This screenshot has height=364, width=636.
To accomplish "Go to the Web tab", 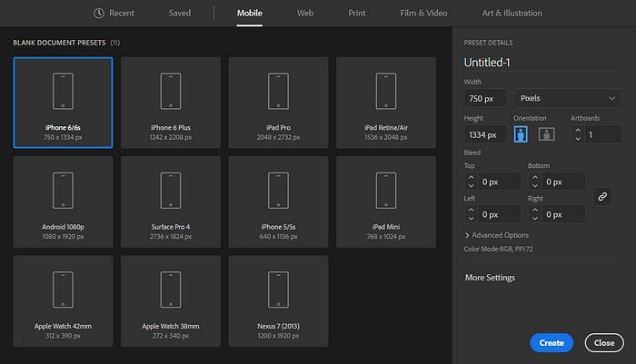I will (x=305, y=14).
